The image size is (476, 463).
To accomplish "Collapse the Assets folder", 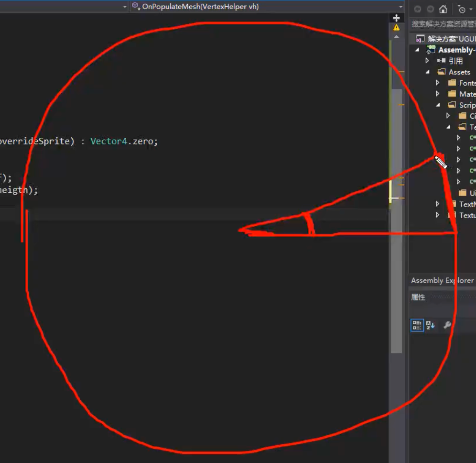I will coord(427,72).
